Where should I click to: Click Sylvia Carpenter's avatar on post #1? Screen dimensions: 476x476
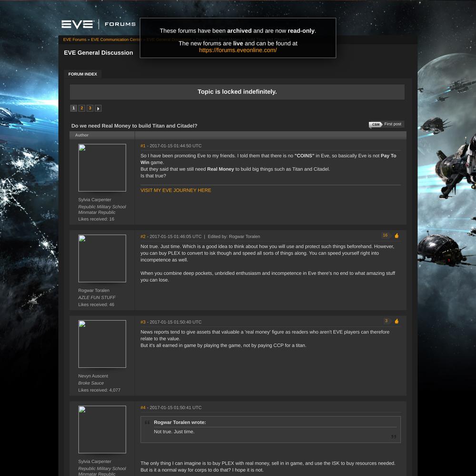tap(102, 168)
